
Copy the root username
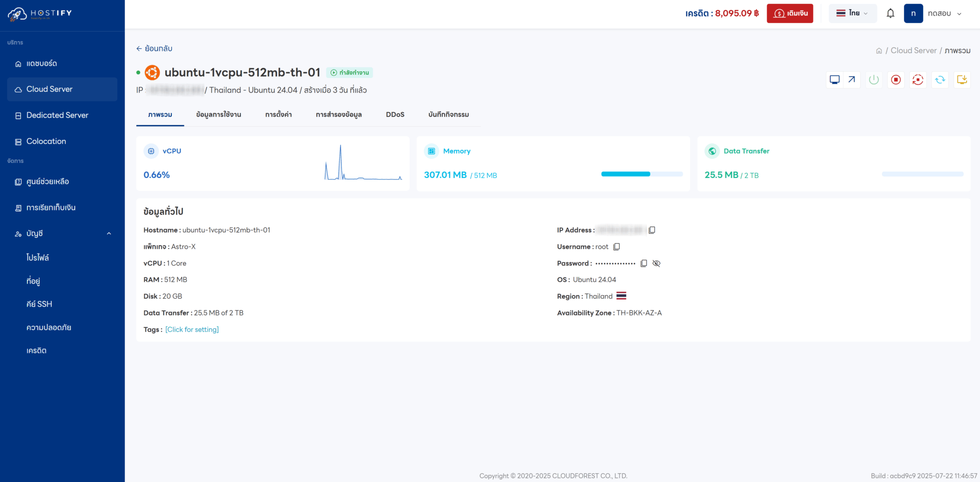[x=616, y=246]
